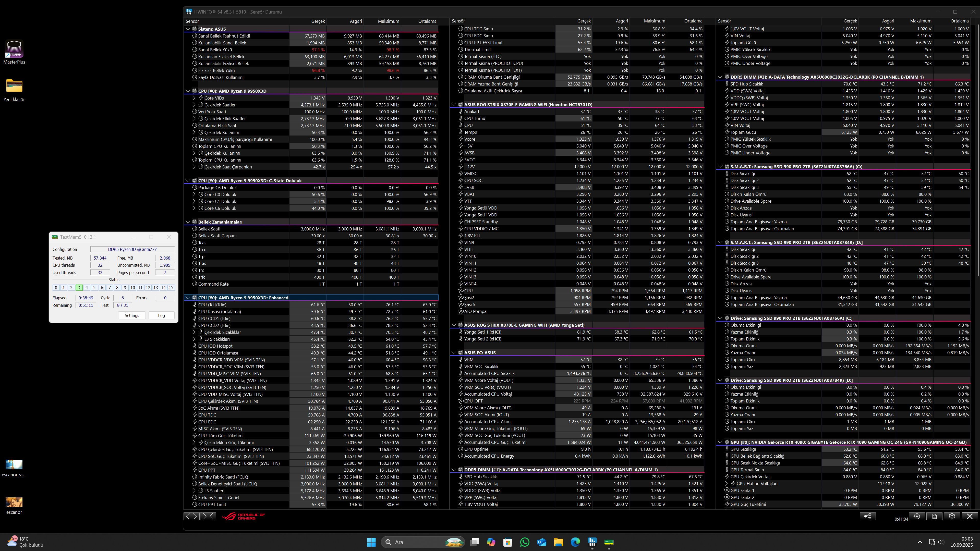Viewport: 980px width, 551px height.
Task: Open the clock and date showing 03:03
Action: click(x=961, y=542)
